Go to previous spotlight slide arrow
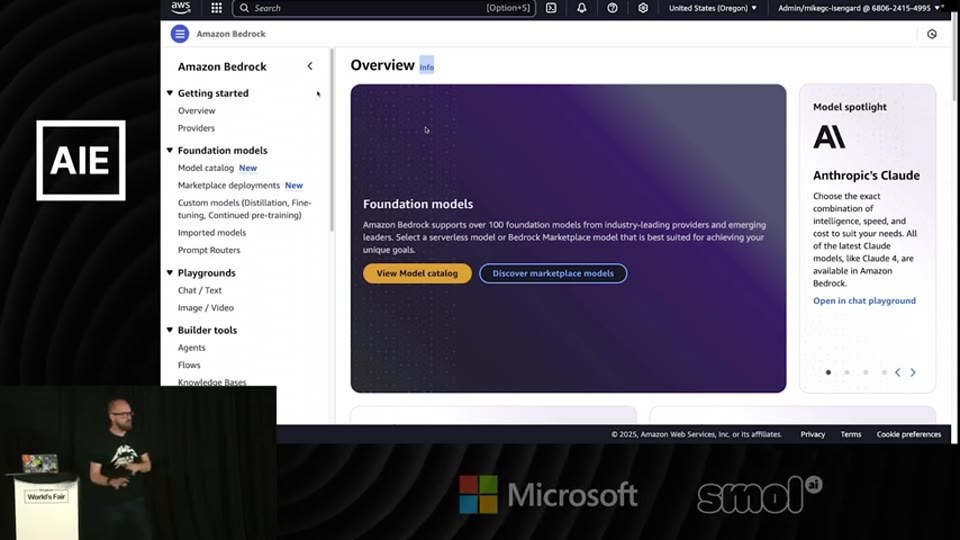 898,372
